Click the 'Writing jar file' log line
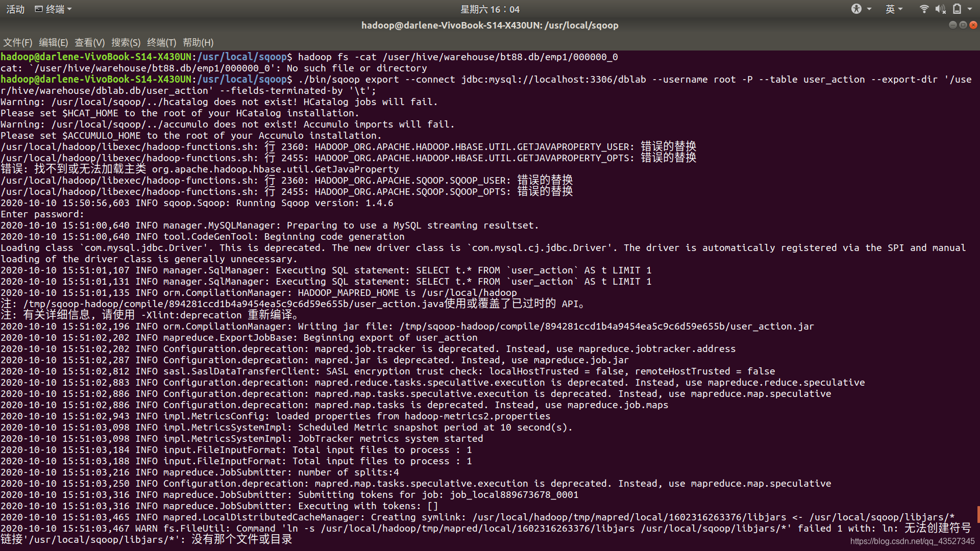The height and width of the screenshot is (551, 980). click(x=407, y=326)
